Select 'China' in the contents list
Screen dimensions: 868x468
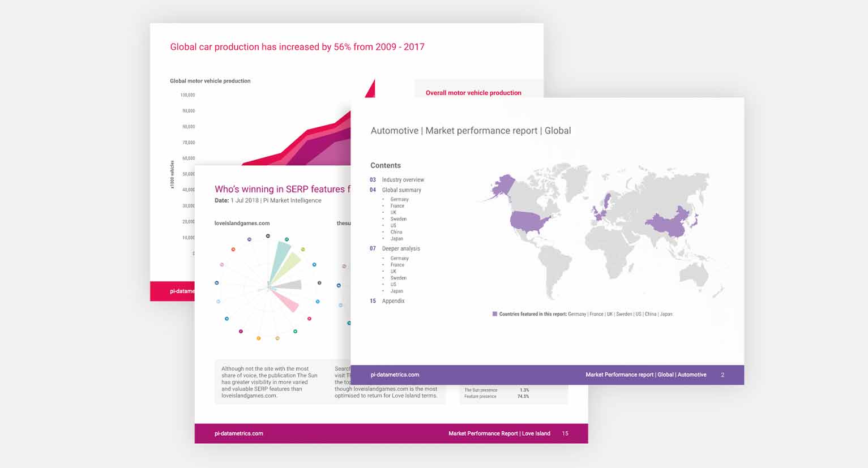[x=396, y=232]
